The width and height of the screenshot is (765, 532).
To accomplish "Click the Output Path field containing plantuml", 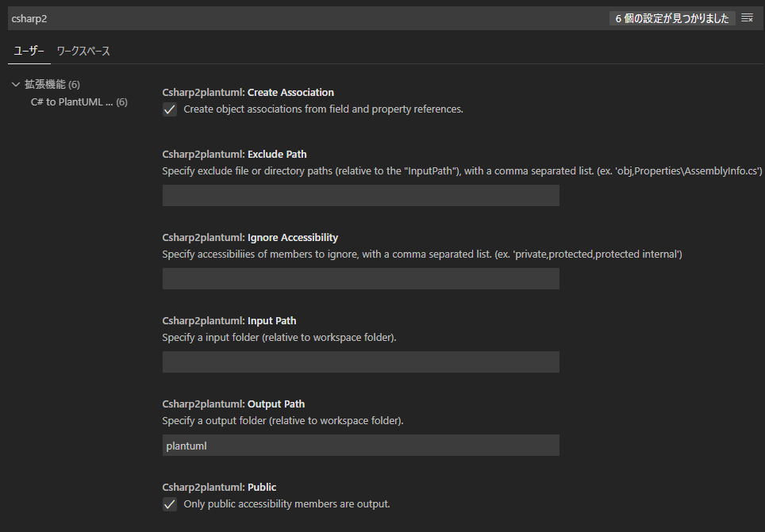I will pos(360,446).
